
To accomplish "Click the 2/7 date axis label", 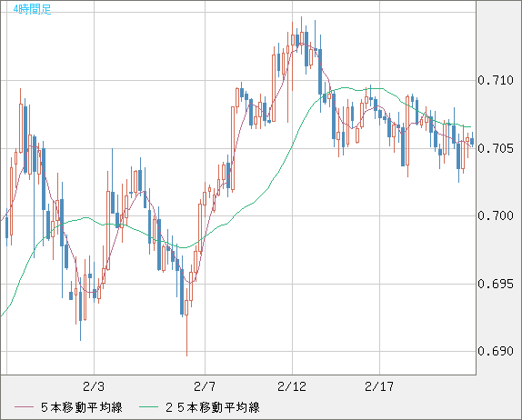I will tap(205, 386).
